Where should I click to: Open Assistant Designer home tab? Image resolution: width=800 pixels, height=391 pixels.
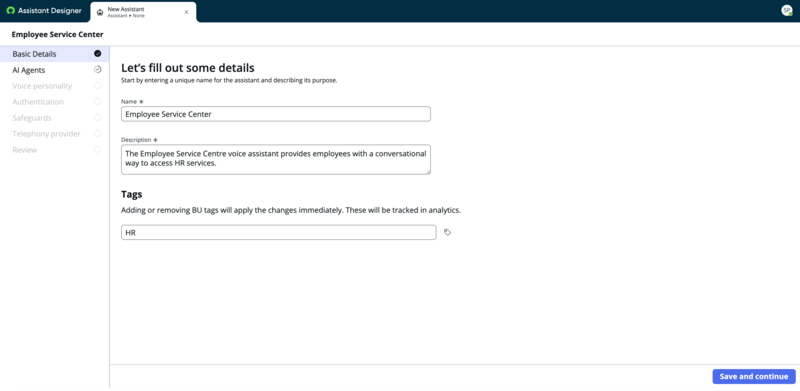tap(44, 11)
